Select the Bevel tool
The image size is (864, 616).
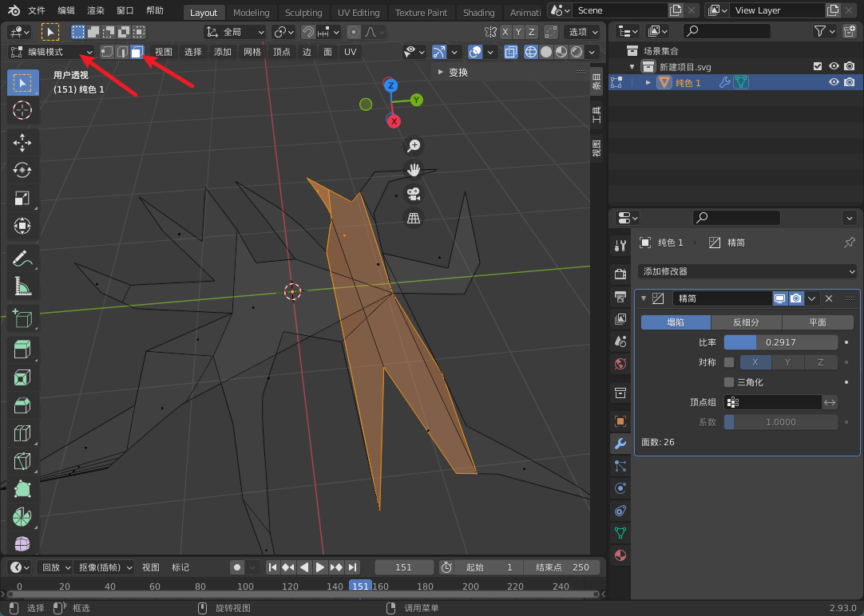(22, 405)
